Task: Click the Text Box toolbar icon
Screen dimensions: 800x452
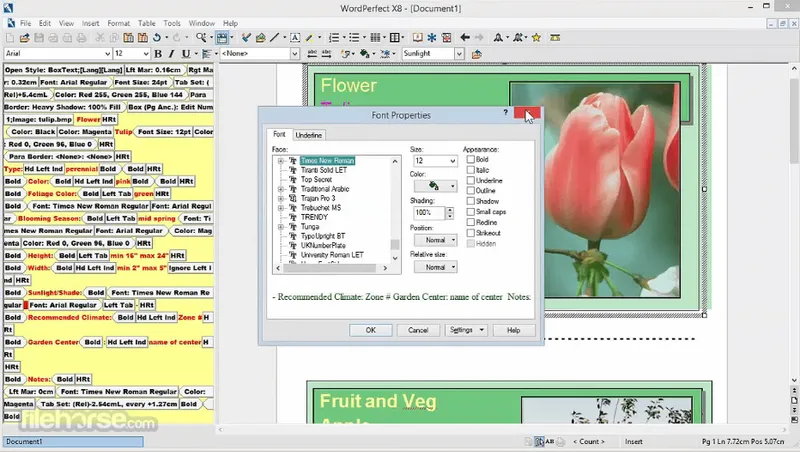Action: pos(295,38)
